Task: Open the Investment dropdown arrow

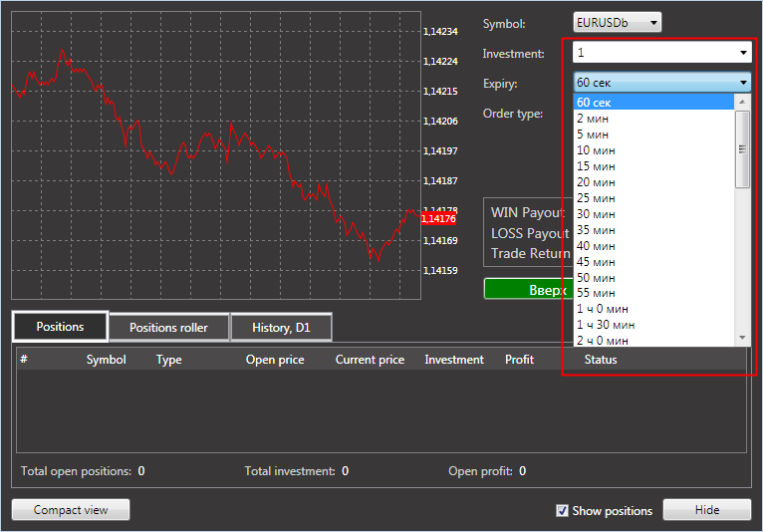Action: (743, 53)
